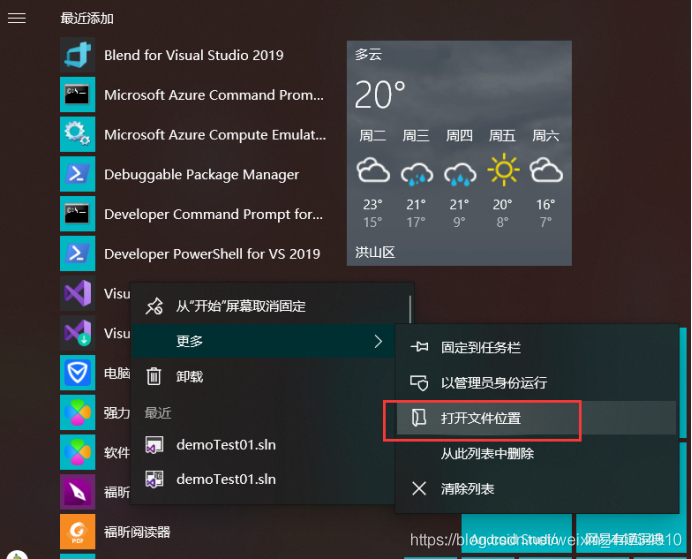Choose 卸载 from the context menu
This screenshot has width=692, height=559.
[x=263, y=376]
